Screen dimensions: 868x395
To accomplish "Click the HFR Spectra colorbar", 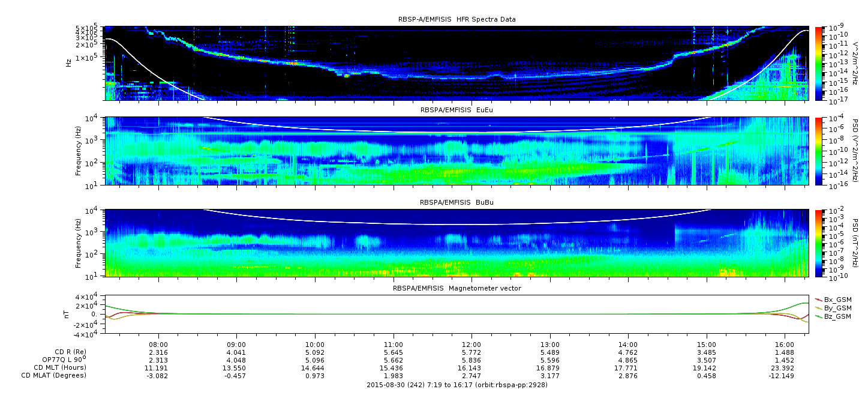I will point(819,63).
